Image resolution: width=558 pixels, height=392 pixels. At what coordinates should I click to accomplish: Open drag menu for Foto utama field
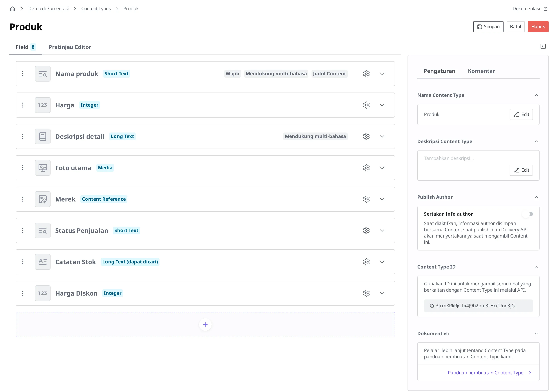pyautogui.click(x=22, y=168)
